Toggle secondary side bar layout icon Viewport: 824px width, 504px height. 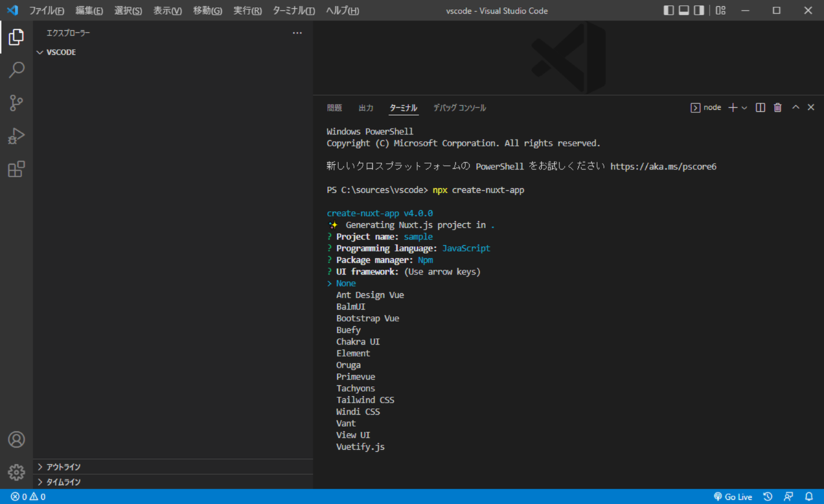[x=699, y=10]
